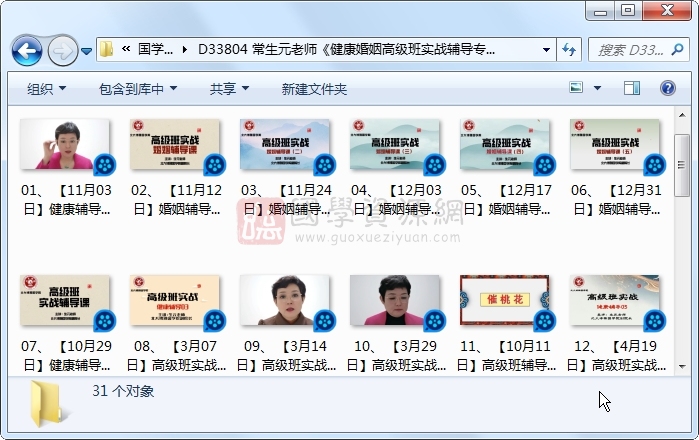This screenshot has width=699, height=440.
Task: Click file name 11、【10月11日】高级班辅导...
Action: 506,356
